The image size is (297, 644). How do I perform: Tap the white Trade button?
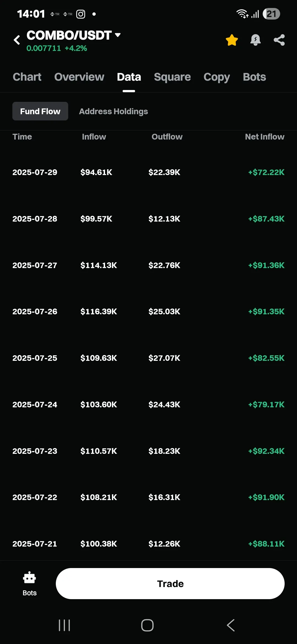(x=170, y=583)
